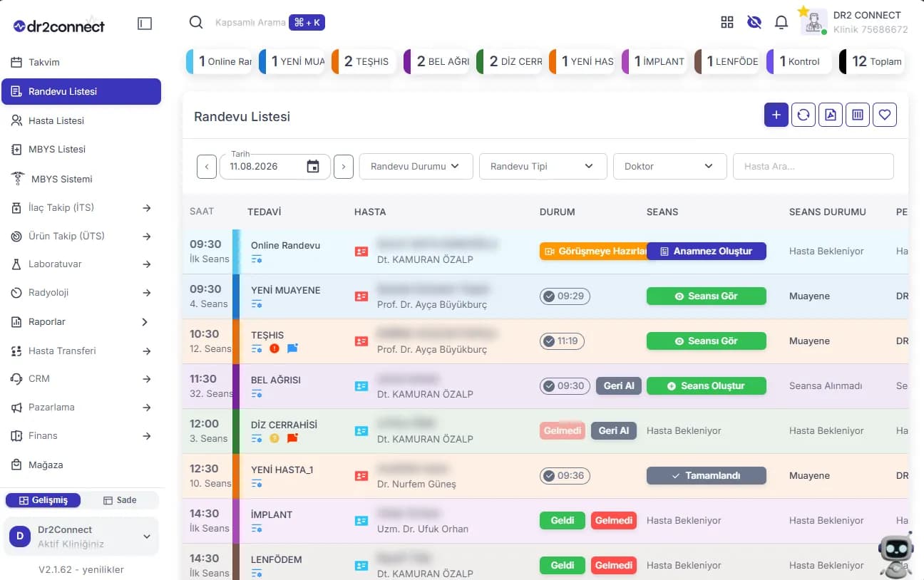Click the Anamnez Oluştur button
Screen dimensions: 924x580
(x=707, y=251)
